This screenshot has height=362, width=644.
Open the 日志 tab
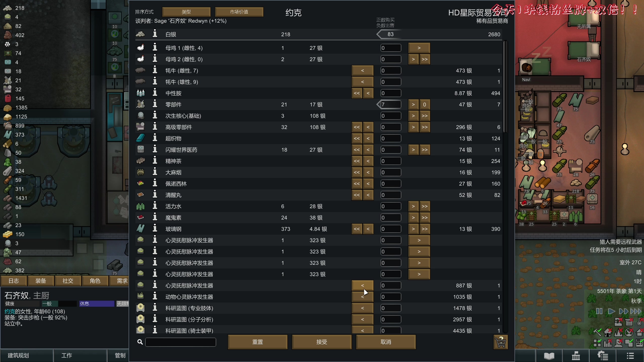coord(14,281)
